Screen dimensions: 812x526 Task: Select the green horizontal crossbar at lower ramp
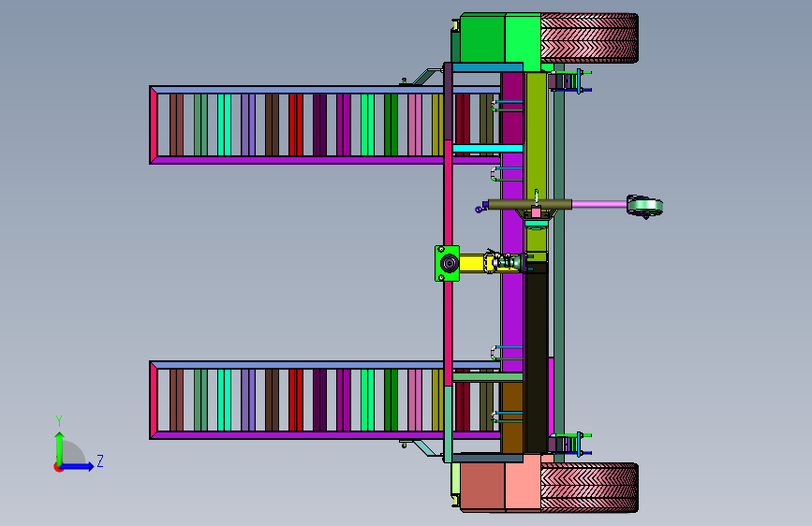click(x=488, y=377)
